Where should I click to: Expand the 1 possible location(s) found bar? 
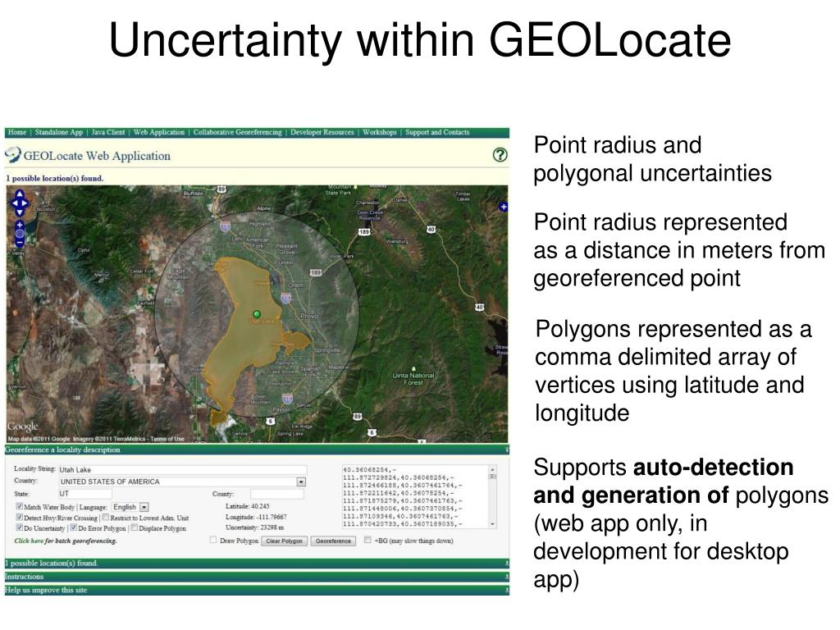(x=257, y=563)
